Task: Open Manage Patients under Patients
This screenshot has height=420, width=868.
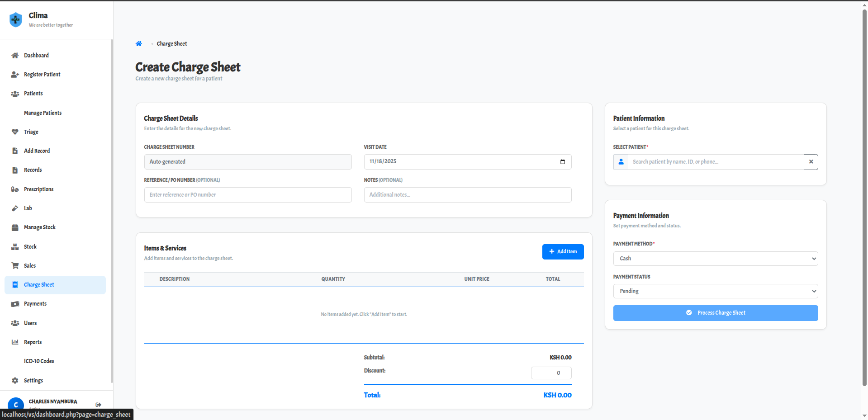Action: tap(42, 113)
